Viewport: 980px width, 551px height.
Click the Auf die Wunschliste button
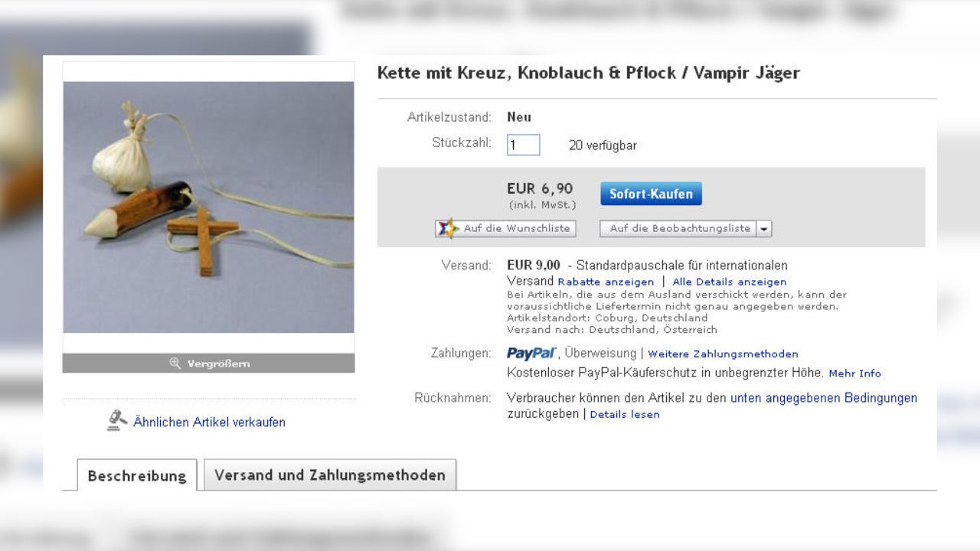point(505,228)
